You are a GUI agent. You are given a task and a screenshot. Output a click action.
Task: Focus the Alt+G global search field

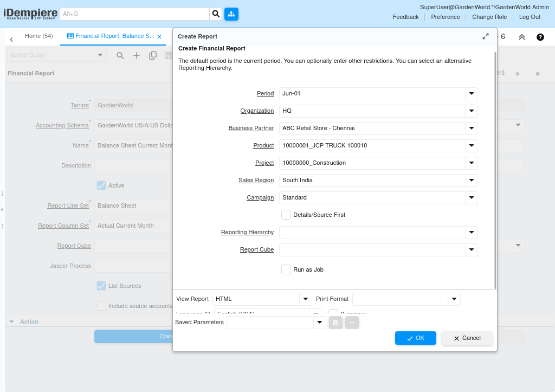pyautogui.click(x=134, y=14)
